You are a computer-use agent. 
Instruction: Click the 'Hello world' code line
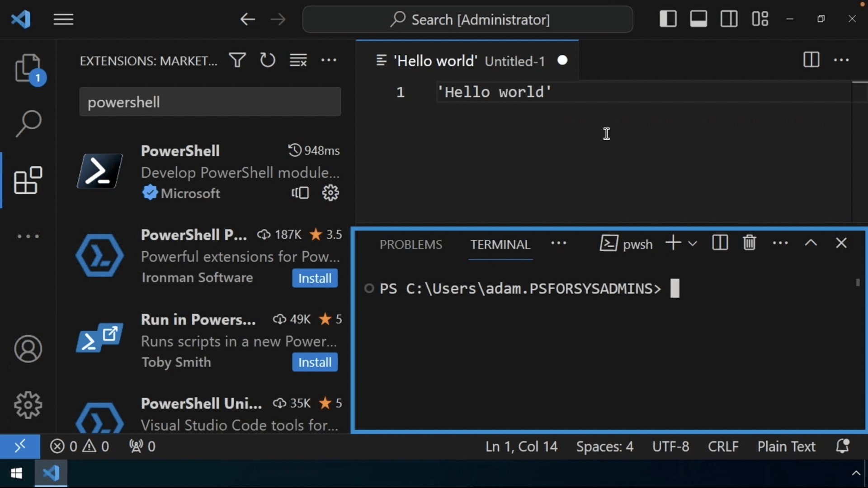(x=495, y=92)
